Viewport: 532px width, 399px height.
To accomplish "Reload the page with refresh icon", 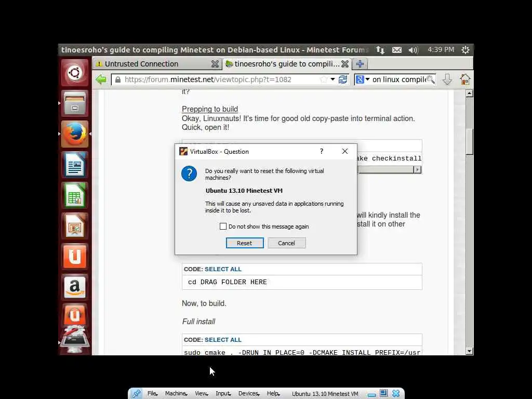I will tap(343, 79).
